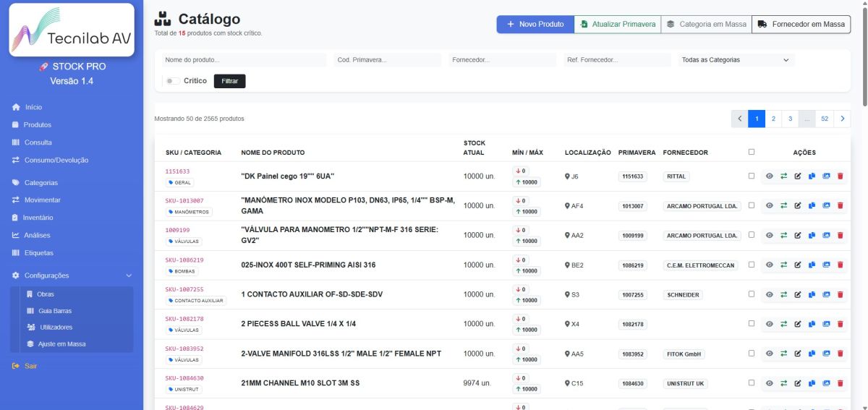This screenshot has height=410, width=868.
Task: Delete the 21MM Channel M10 Slot product
Action: point(840,383)
